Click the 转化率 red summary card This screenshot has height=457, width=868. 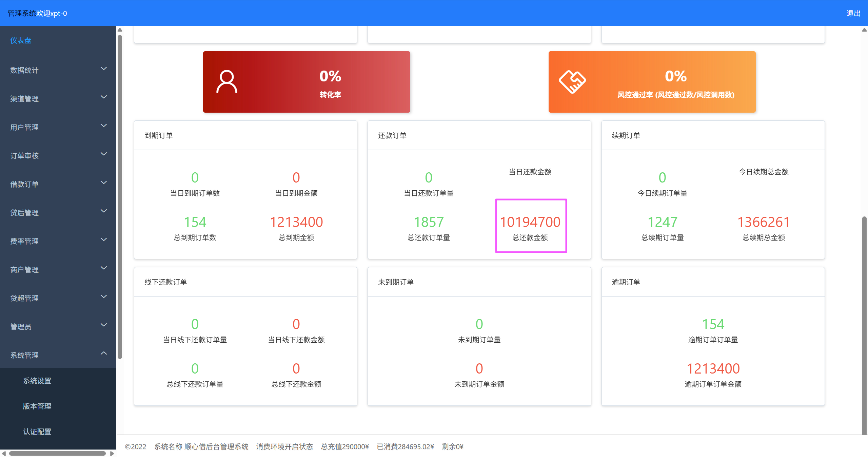click(307, 82)
